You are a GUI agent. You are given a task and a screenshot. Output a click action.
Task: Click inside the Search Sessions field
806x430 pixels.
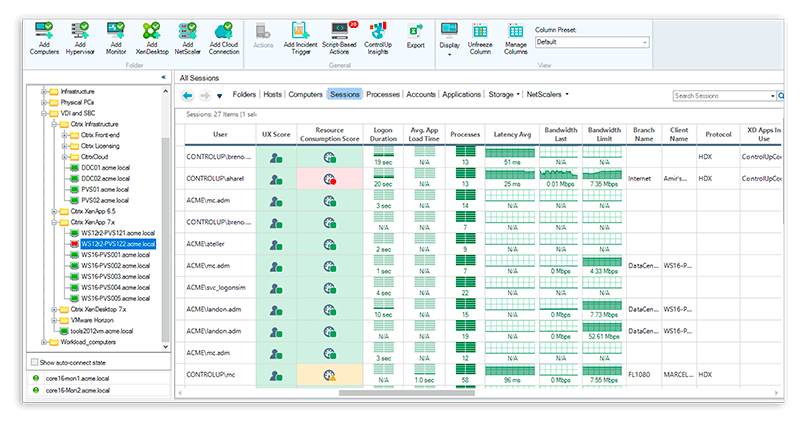click(x=721, y=96)
